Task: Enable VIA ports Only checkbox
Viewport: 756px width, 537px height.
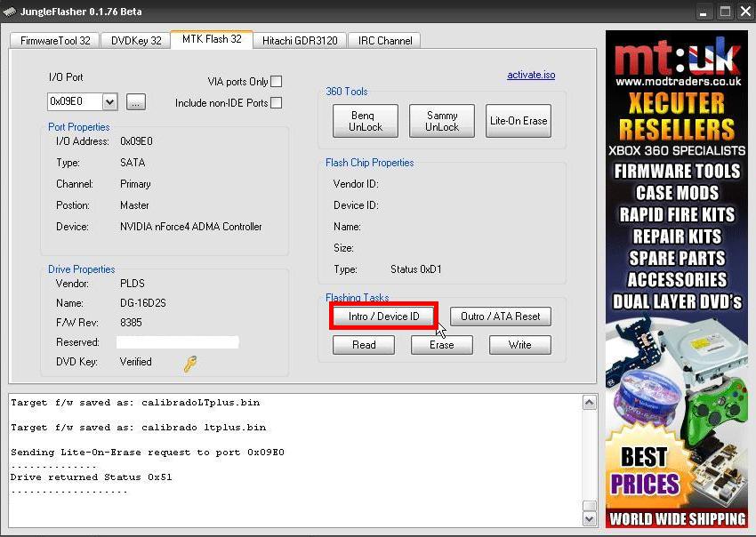Action: point(276,82)
